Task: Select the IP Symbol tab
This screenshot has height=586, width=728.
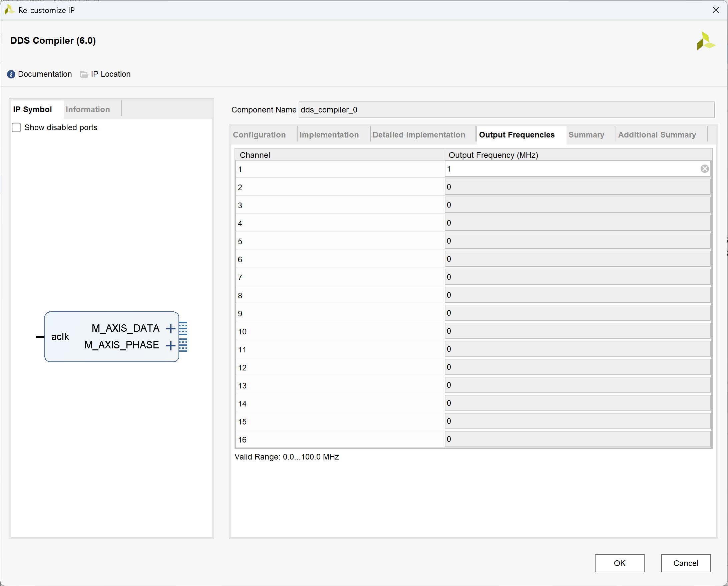Action: pos(32,109)
